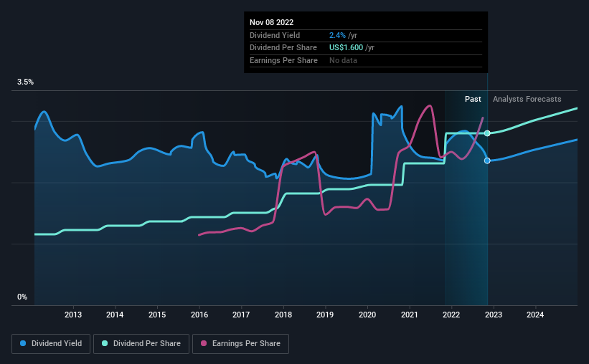Screen dimensions: 589x364
Task: Click the 2016 x-axis label
Action: pos(199,315)
